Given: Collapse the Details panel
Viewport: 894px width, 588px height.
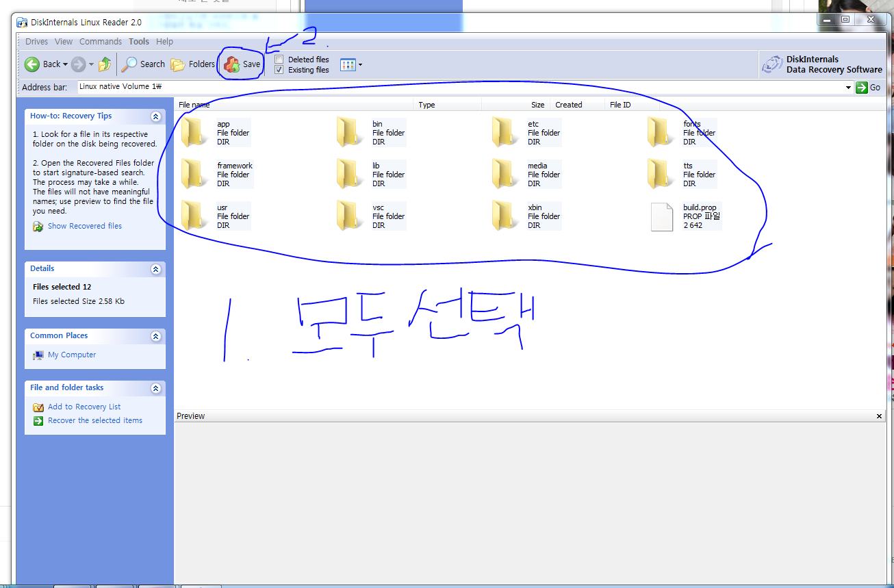Looking at the screenshot, I should (x=155, y=269).
